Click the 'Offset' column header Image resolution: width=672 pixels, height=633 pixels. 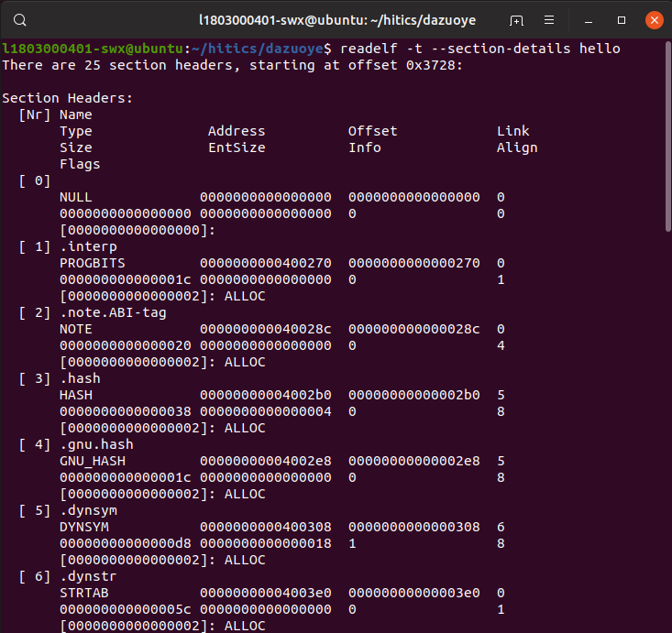(x=372, y=131)
